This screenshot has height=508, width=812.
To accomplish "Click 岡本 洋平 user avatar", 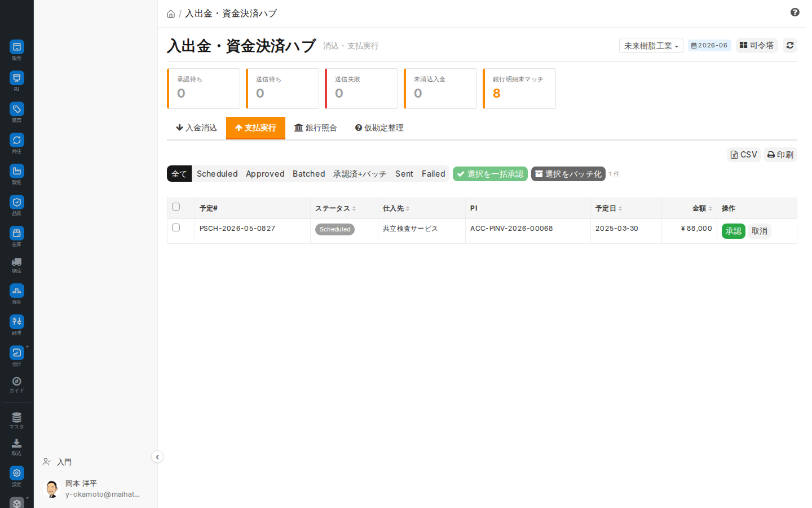I will pyautogui.click(x=52, y=489).
